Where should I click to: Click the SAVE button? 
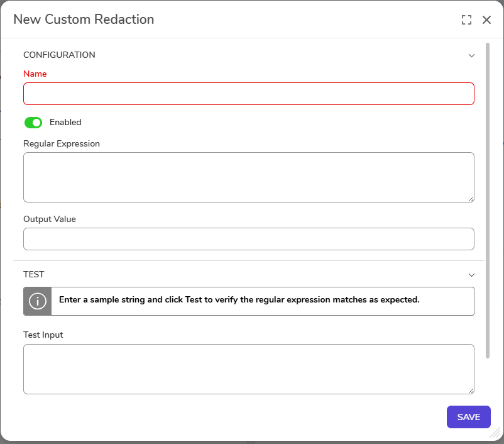468,417
